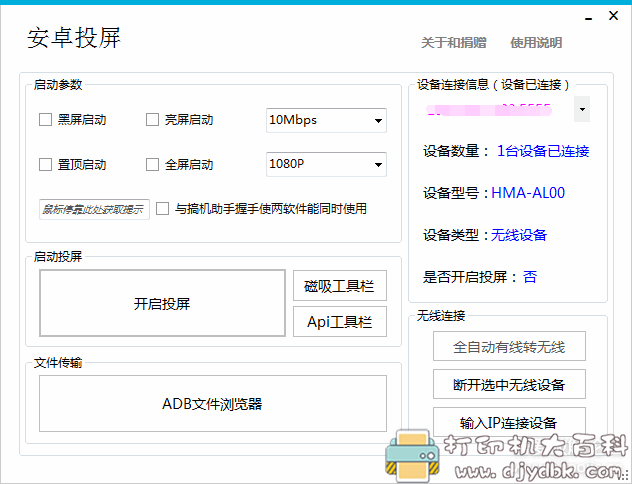632x484 pixels.
Task: Open the 使用说明 help link
Action: click(536, 42)
